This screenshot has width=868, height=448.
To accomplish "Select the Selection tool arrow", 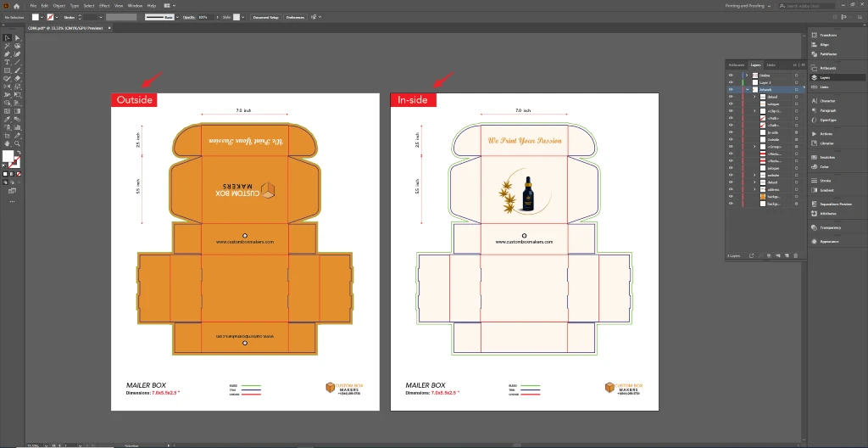I will point(7,38).
